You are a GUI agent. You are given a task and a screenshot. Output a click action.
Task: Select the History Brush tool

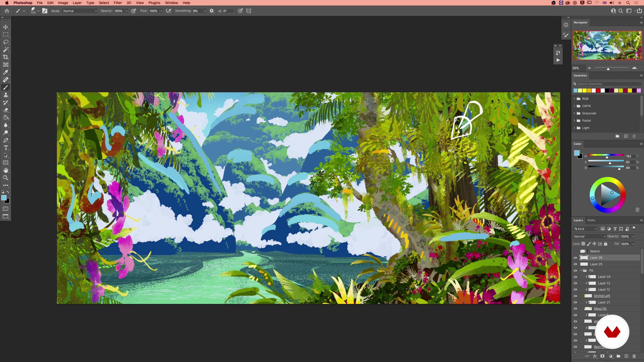(6, 102)
